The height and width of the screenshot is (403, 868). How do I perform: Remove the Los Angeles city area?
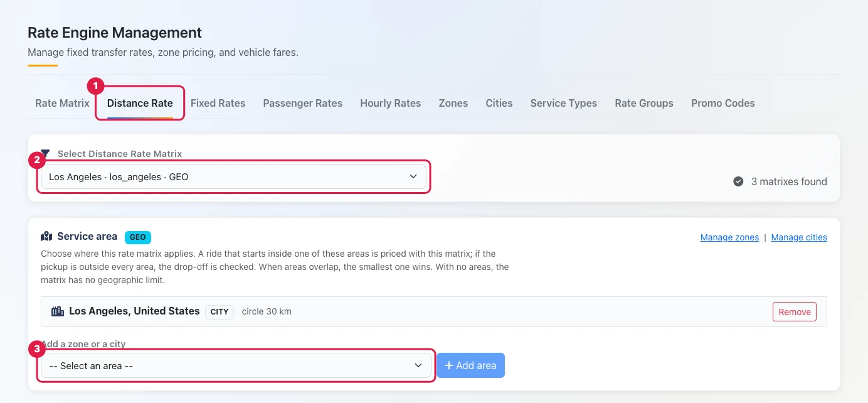coord(795,312)
